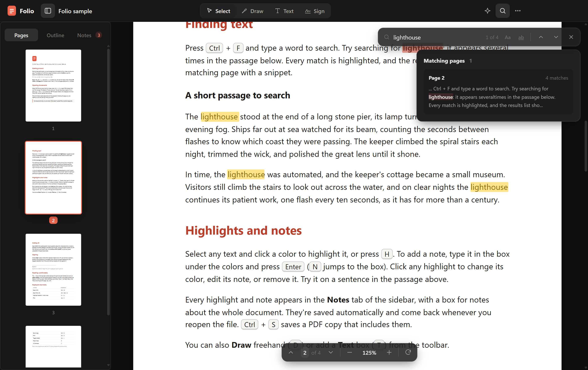The width and height of the screenshot is (588, 370).
Task: Select page 2 thumbnail
Action: (53, 178)
